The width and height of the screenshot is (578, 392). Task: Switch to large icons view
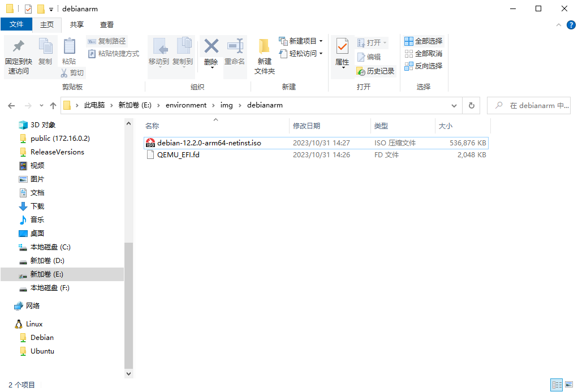click(x=569, y=385)
